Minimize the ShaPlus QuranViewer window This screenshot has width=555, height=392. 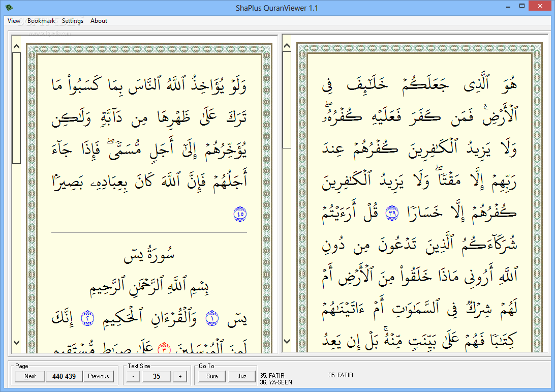click(508, 7)
